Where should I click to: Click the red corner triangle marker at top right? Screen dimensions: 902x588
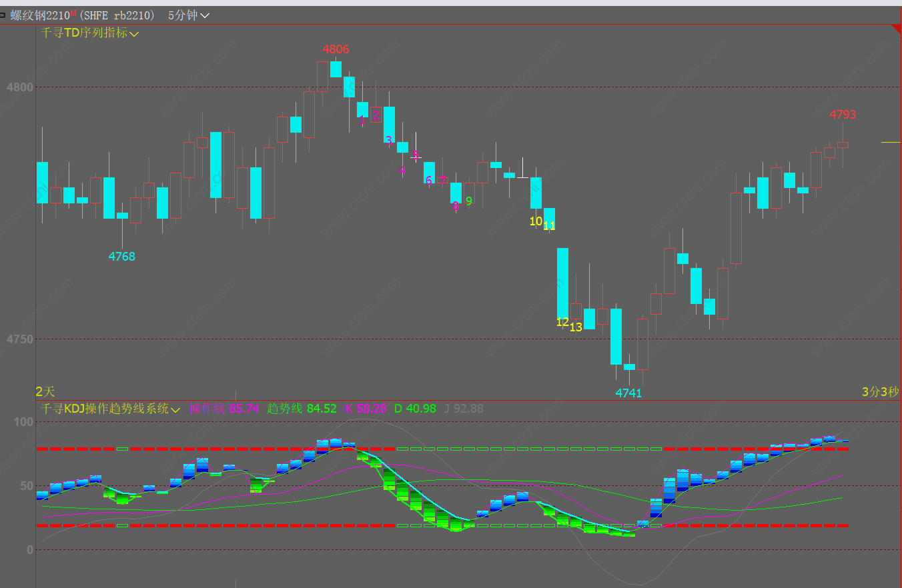pyautogui.click(x=898, y=28)
